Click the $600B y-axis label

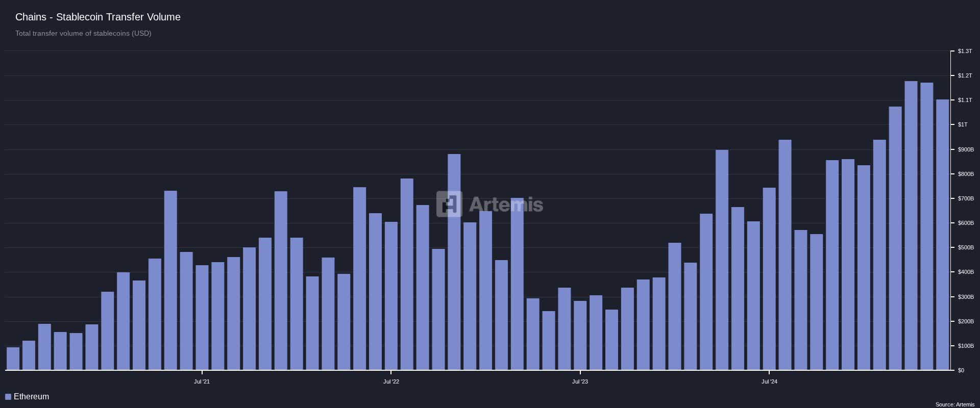[x=966, y=223]
